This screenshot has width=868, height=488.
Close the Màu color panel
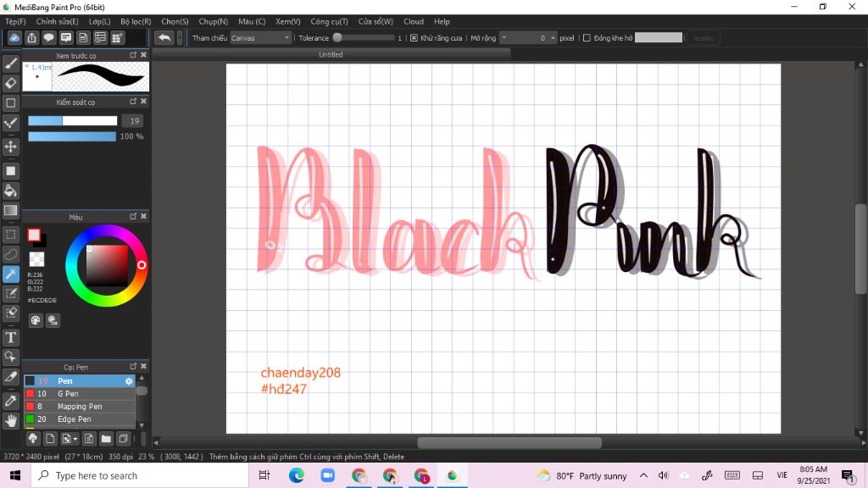pos(143,216)
